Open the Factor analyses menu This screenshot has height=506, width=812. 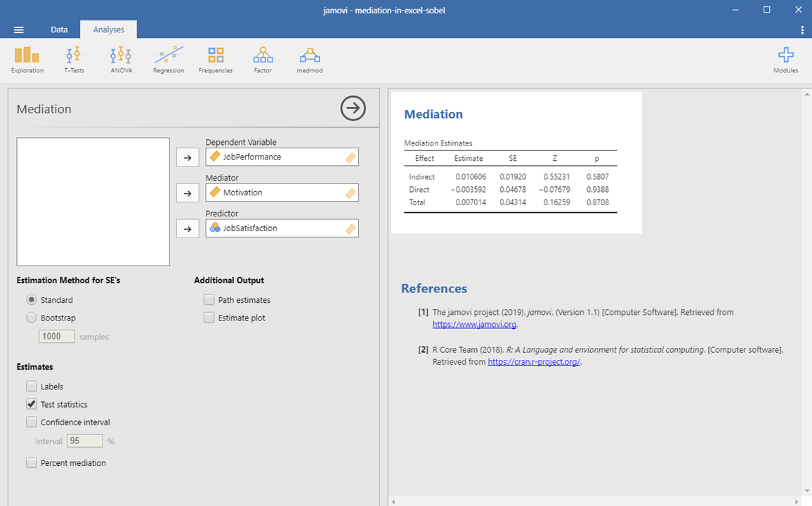[x=263, y=59]
